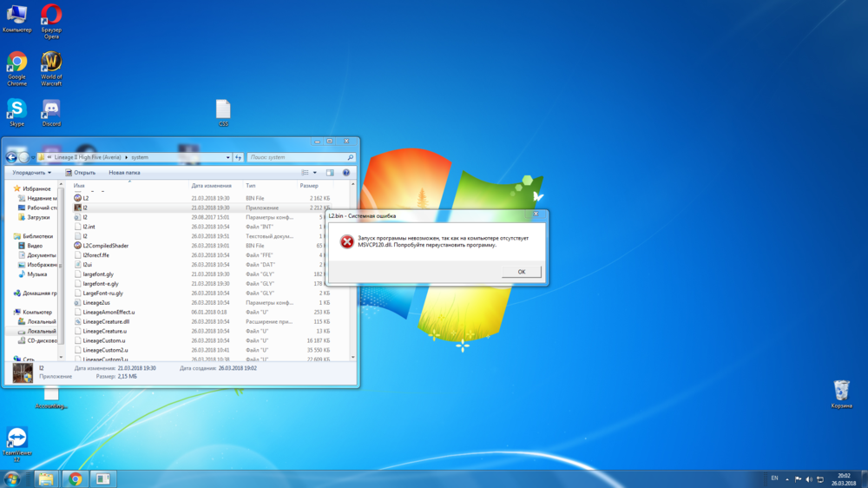Toggle the preview pane icon in Explorer
Screen dimensions: 868x488
330,173
